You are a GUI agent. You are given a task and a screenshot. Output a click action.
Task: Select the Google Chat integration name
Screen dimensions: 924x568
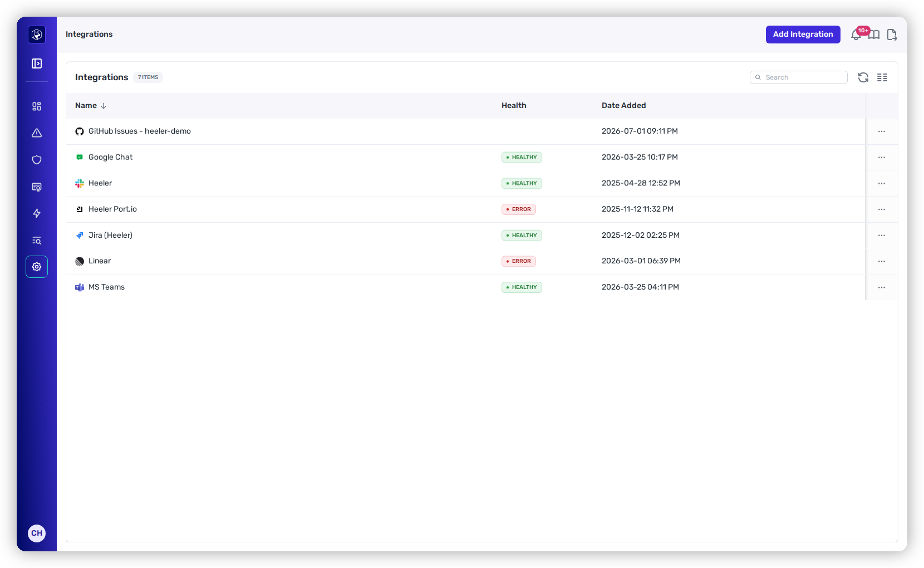[110, 158]
